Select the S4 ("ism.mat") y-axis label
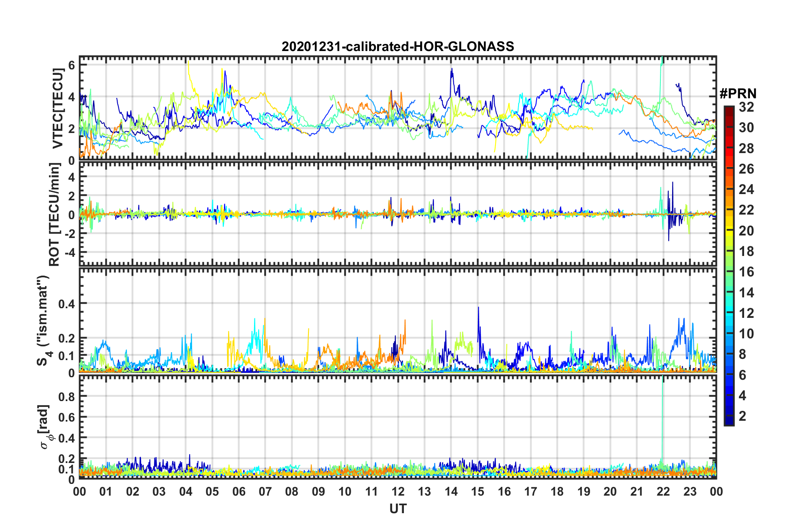 click(x=43, y=320)
